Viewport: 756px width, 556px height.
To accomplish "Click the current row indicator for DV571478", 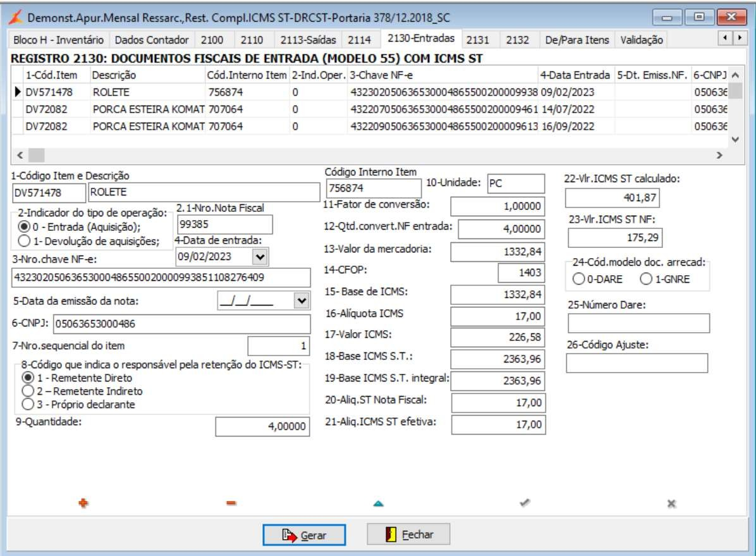I will point(17,92).
